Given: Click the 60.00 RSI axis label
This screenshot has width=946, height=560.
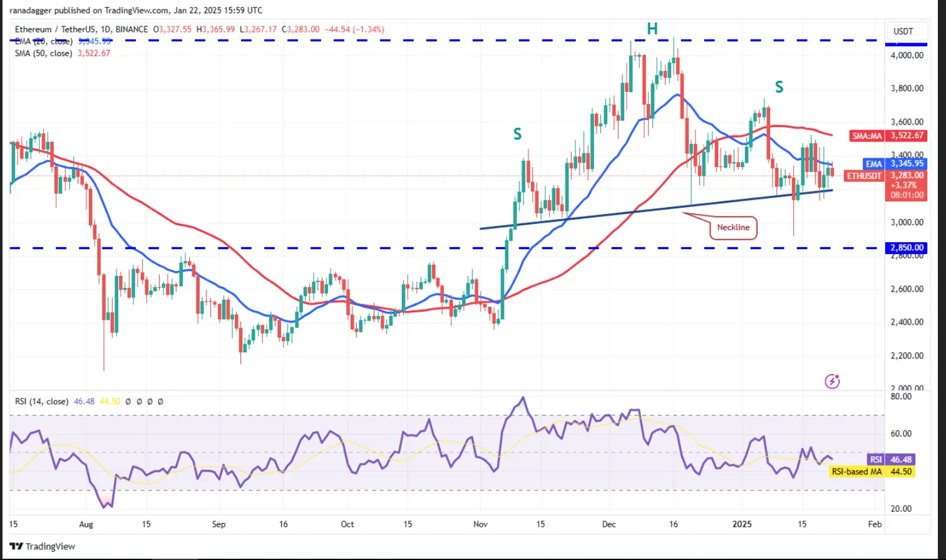Looking at the screenshot, I should coord(901,434).
